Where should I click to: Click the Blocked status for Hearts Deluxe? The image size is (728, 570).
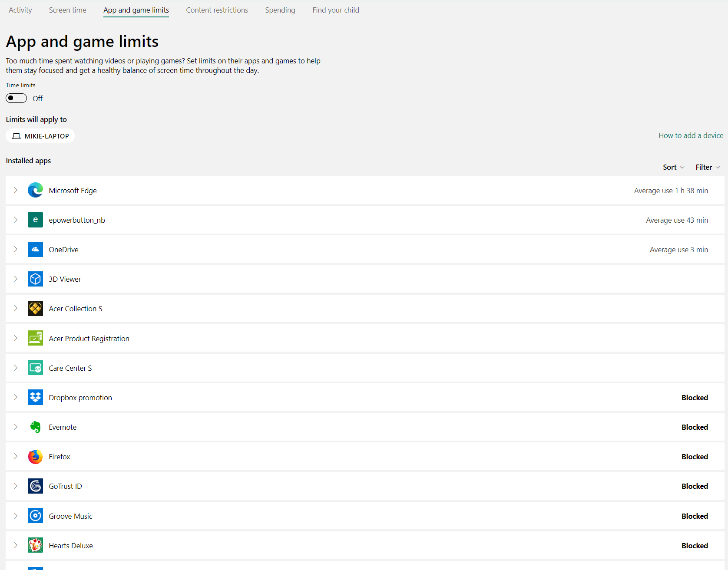tap(695, 546)
